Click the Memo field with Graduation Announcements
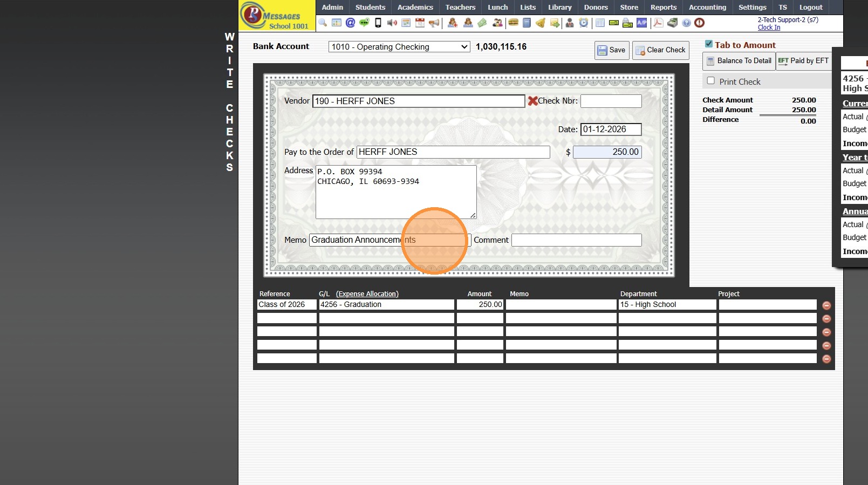The image size is (868, 485). pyautogui.click(x=390, y=240)
